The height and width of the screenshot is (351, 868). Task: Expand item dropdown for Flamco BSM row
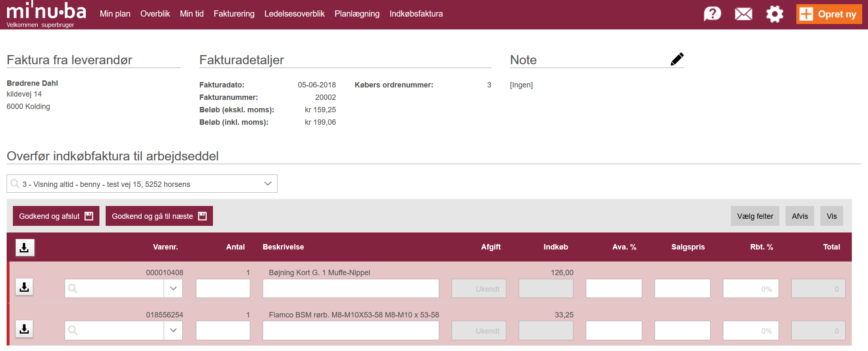(x=173, y=330)
